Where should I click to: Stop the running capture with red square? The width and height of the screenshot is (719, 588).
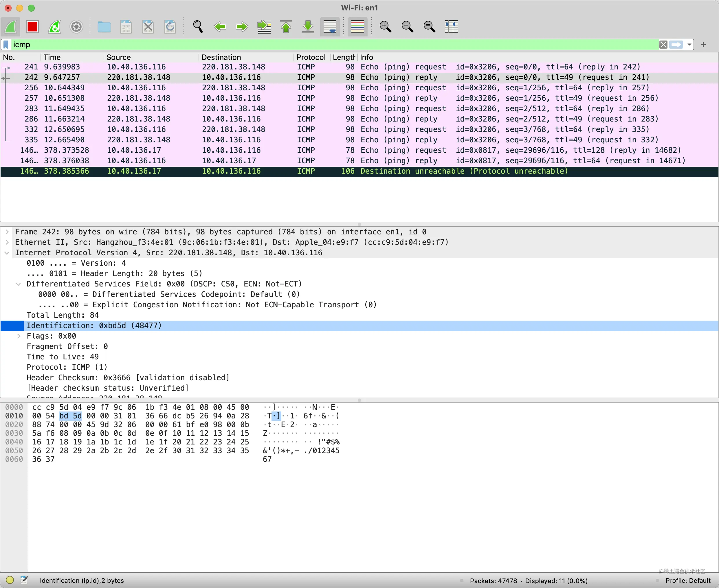[32, 26]
